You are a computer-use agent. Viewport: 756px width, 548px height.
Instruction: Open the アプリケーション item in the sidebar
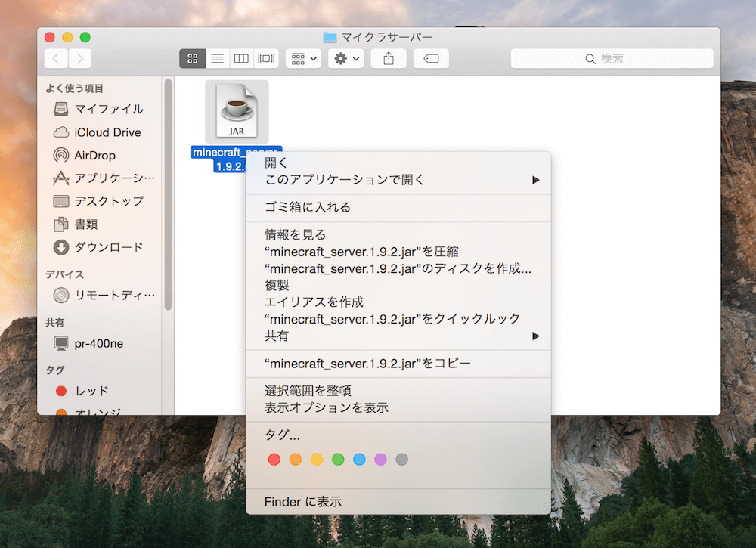point(103,178)
